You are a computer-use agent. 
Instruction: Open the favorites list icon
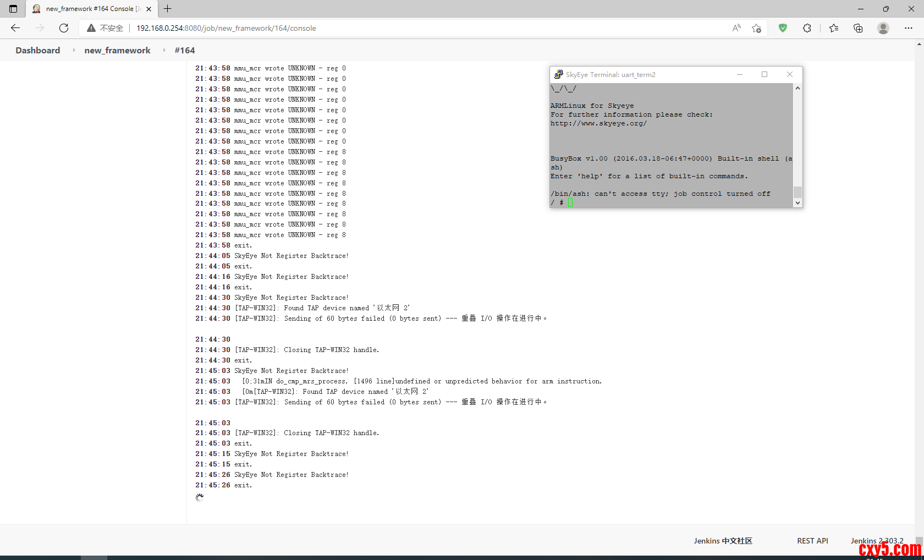[x=834, y=28]
